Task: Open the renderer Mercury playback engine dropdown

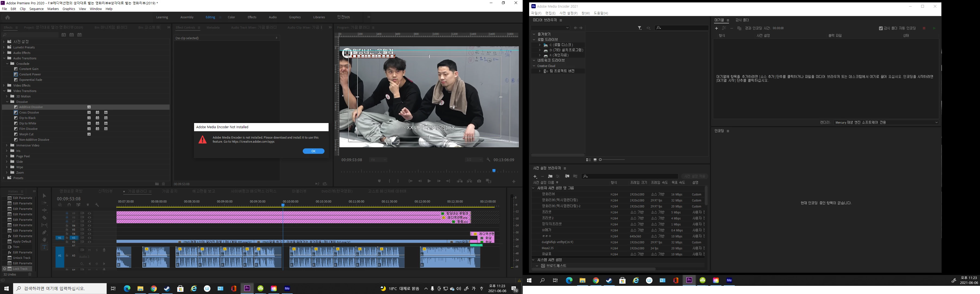Action: [x=886, y=122]
